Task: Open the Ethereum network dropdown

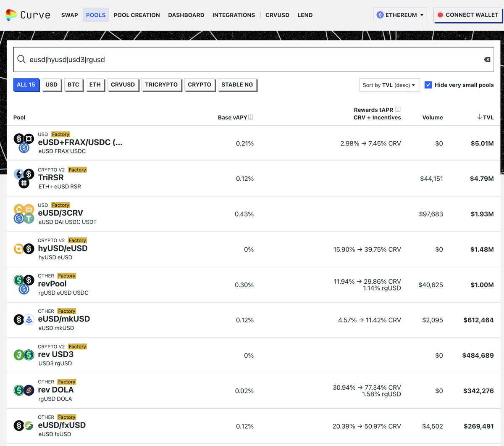Action: (x=400, y=15)
